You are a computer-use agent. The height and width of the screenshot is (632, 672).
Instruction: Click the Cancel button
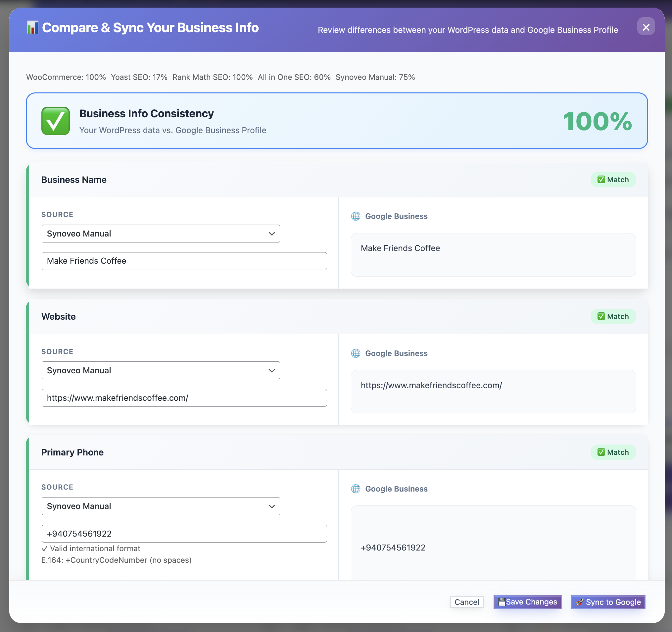click(x=466, y=602)
